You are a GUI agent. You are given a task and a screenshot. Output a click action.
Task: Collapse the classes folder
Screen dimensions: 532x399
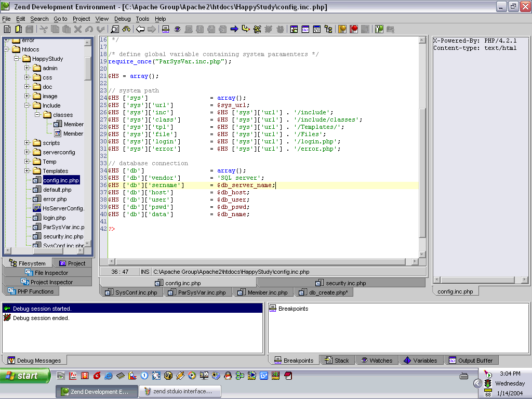(37, 115)
